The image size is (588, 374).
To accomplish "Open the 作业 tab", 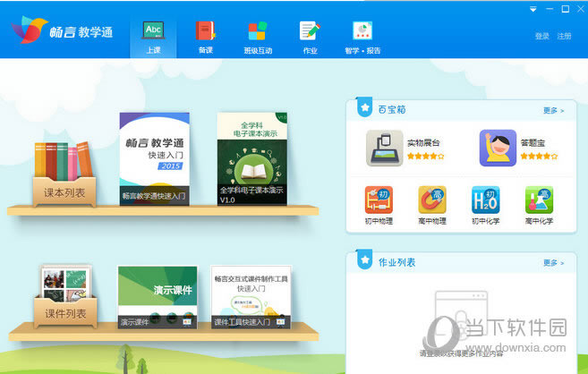I will [310, 36].
